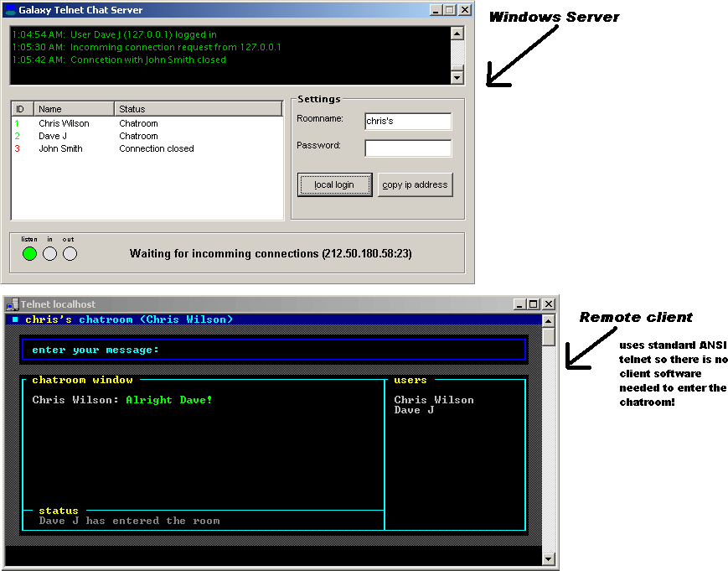728x571 pixels.
Task: Click 'Connection closed' status for John Smith
Action: pyautogui.click(x=157, y=148)
